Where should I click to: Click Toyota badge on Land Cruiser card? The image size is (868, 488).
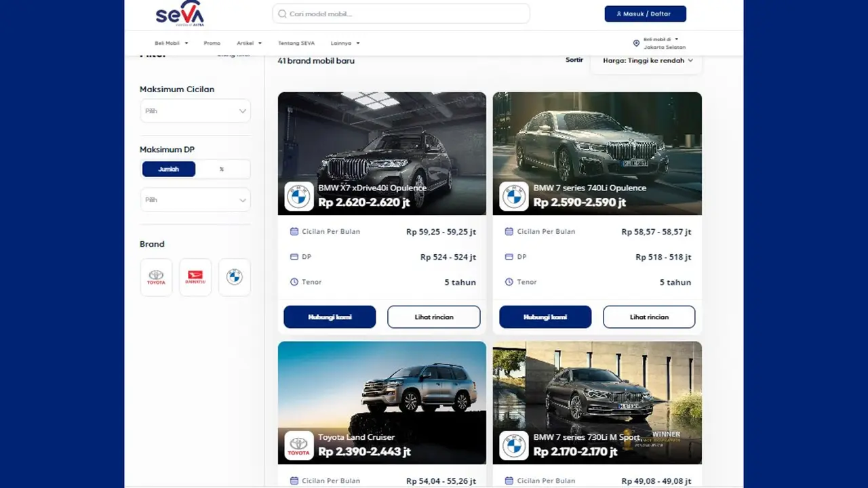click(x=299, y=445)
